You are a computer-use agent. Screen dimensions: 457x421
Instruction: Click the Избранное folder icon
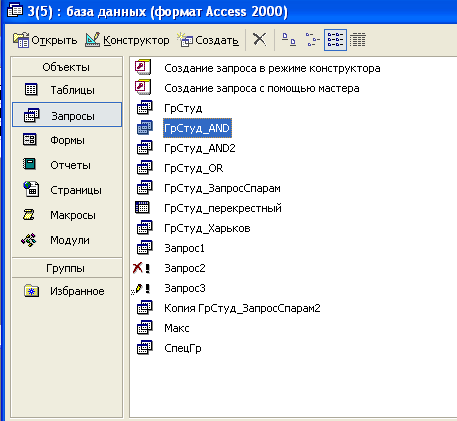click(x=31, y=291)
